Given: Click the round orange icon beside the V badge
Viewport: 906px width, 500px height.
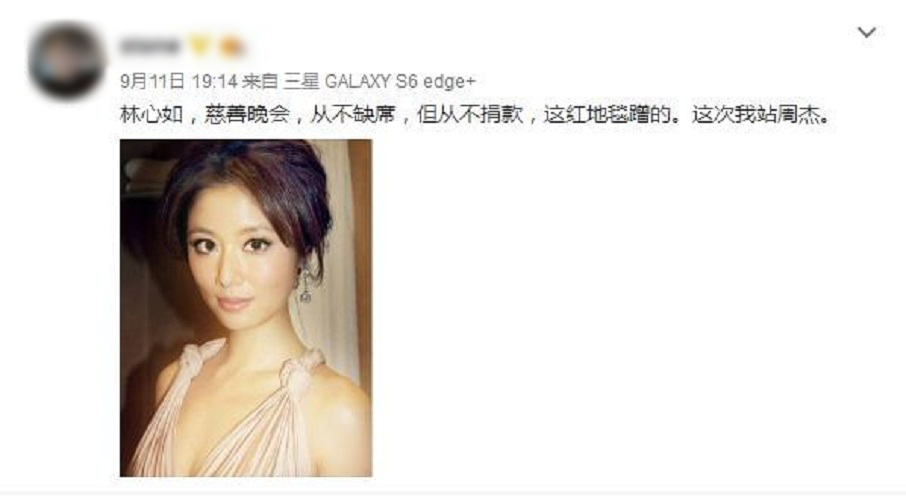Looking at the screenshot, I should pyautogui.click(x=232, y=46).
